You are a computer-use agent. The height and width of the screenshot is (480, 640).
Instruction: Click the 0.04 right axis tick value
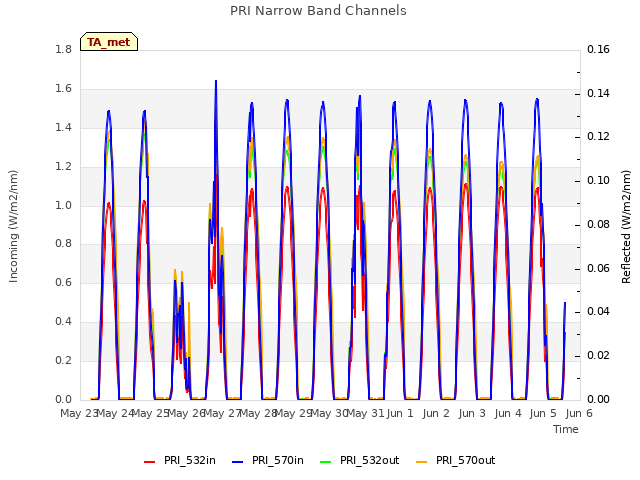598,311
